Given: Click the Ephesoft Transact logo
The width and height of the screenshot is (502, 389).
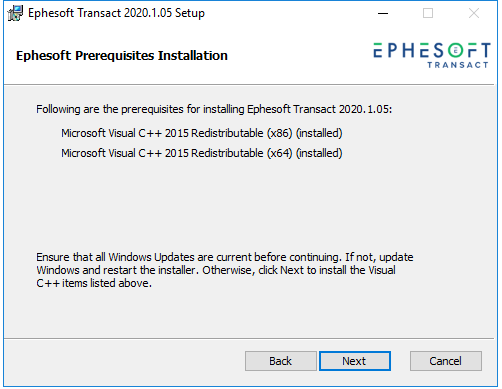Looking at the screenshot, I should coord(432,55).
